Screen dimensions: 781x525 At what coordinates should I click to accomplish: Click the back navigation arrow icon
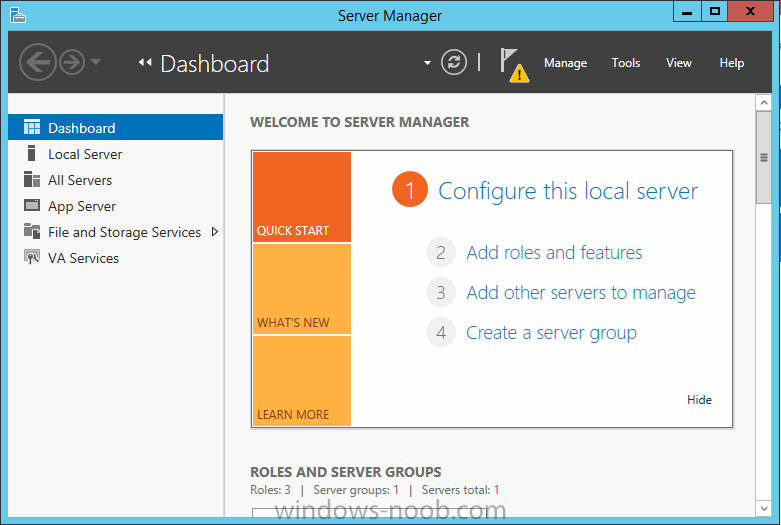(x=38, y=62)
